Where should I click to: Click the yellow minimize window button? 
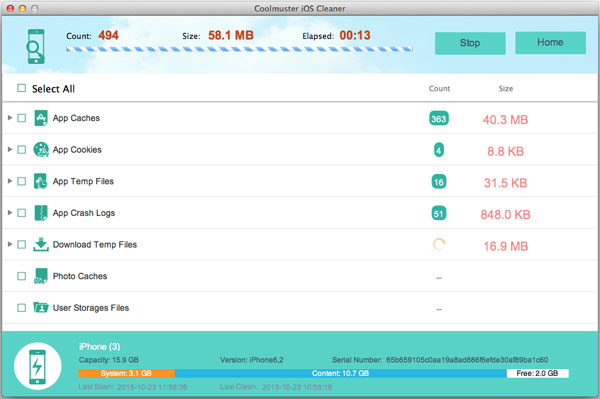click(23, 8)
